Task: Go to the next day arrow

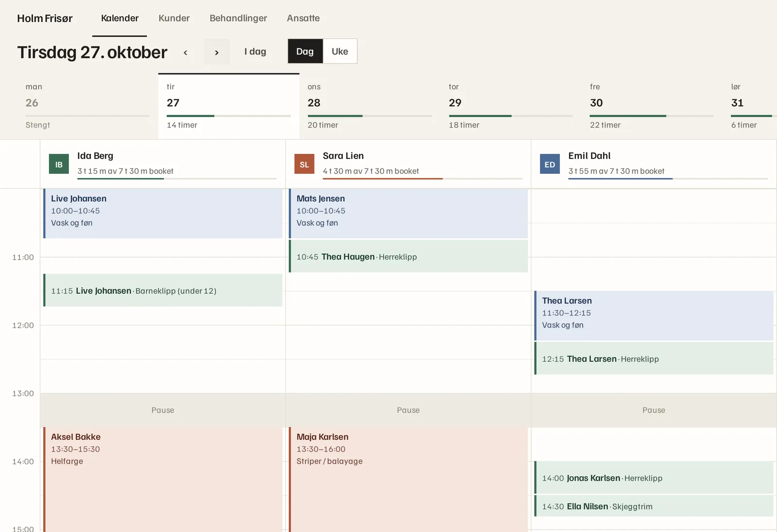Action: coord(217,51)
